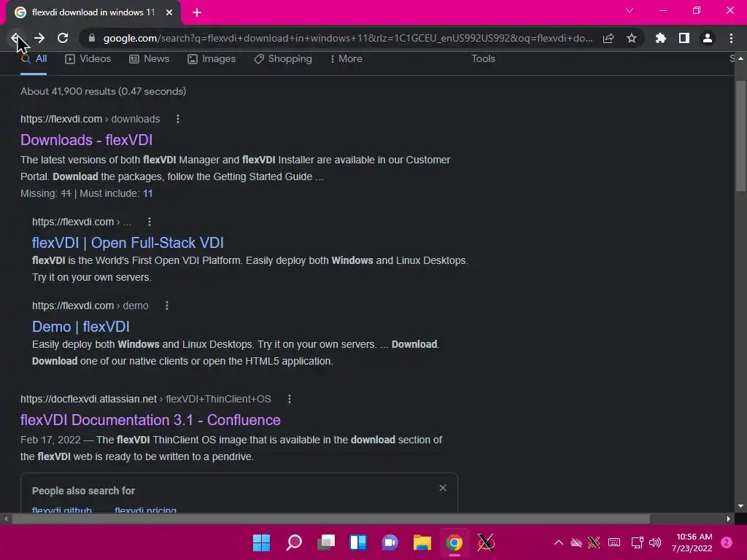
Task: Select the All search tab
Action: [x=34, y=59]
